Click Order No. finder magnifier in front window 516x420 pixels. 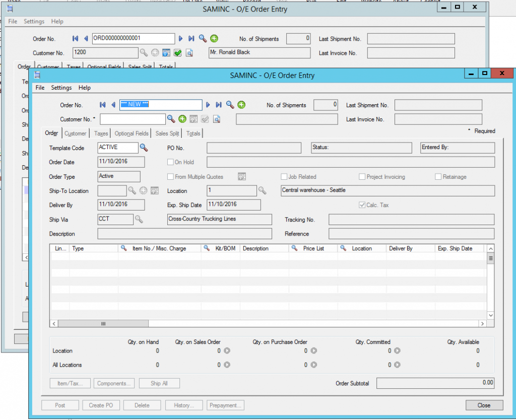(x=230, y=105)
